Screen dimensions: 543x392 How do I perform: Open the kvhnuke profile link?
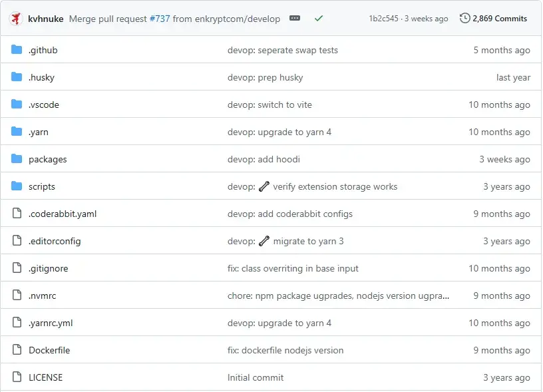click(x=46, y=19)
